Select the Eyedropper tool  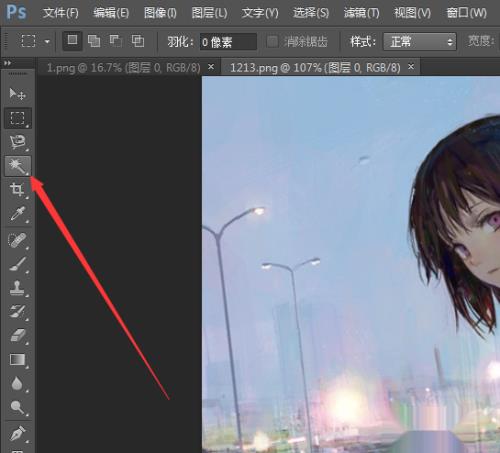(x=18, y=214)
